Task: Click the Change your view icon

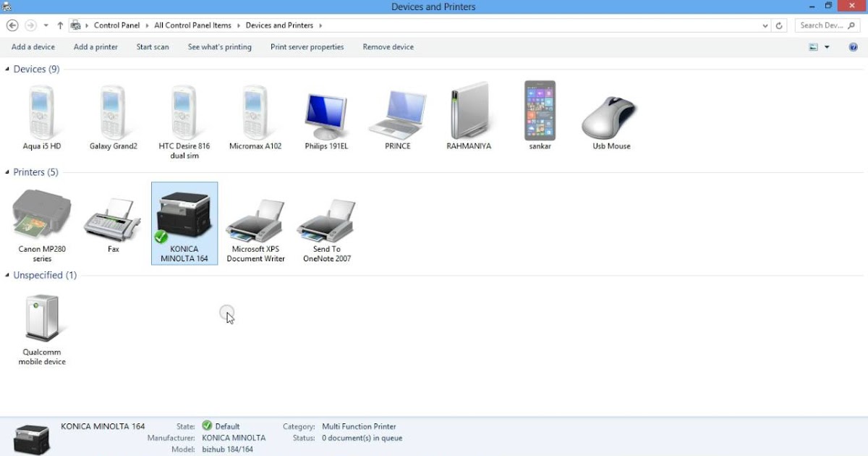Action: pos(814,47)
